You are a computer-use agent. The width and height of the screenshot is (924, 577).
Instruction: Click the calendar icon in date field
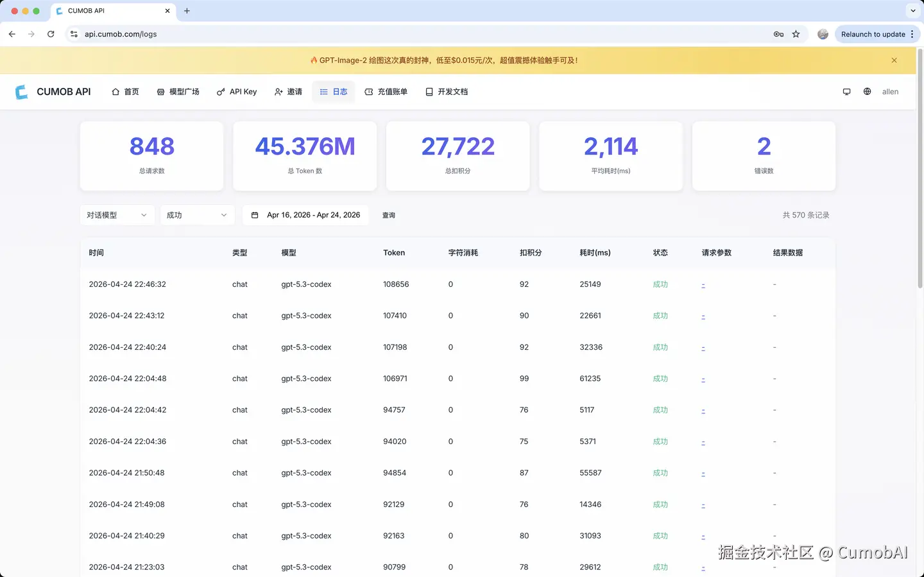(x=255, y=215)
